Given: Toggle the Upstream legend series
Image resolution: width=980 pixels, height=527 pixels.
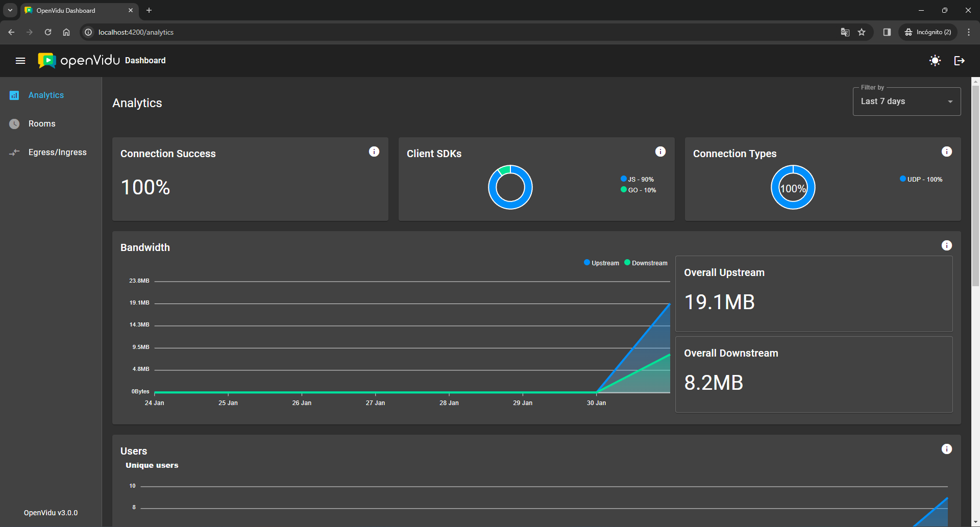Looking at the screenshot, I should 601,263.
